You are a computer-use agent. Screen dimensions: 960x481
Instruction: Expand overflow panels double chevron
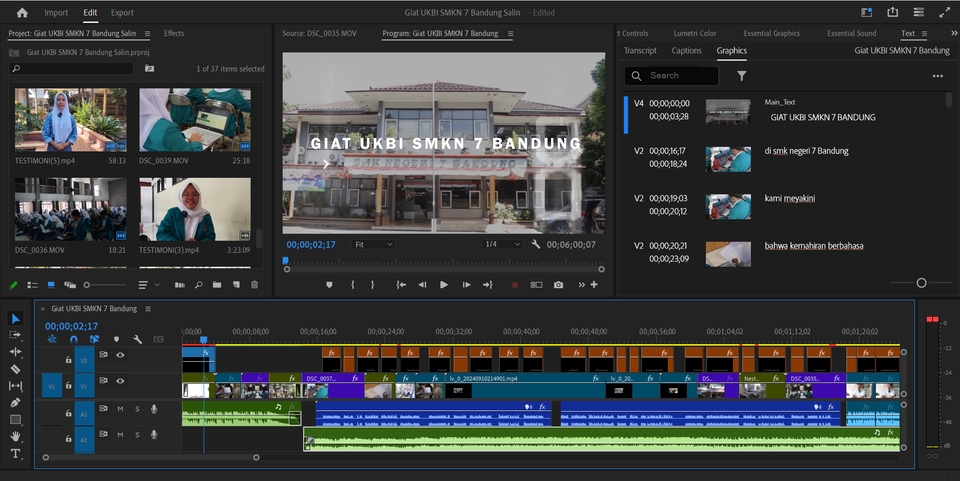(x=954, y=33)
